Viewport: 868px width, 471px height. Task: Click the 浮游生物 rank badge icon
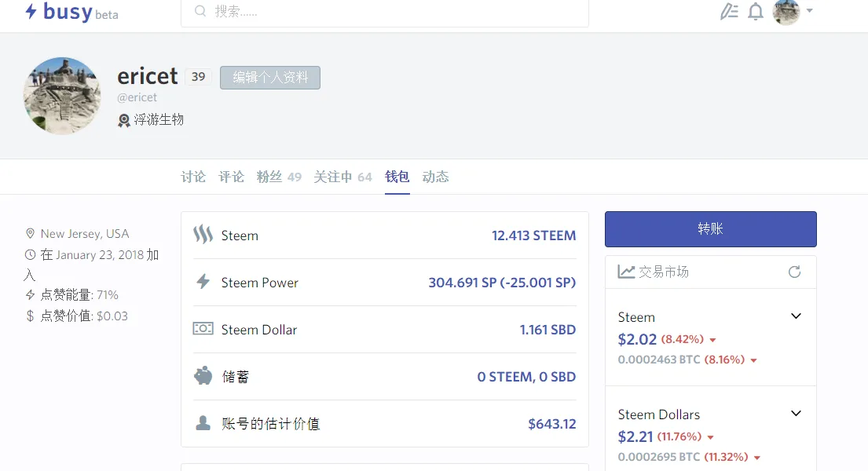click(x=123, y=120)
